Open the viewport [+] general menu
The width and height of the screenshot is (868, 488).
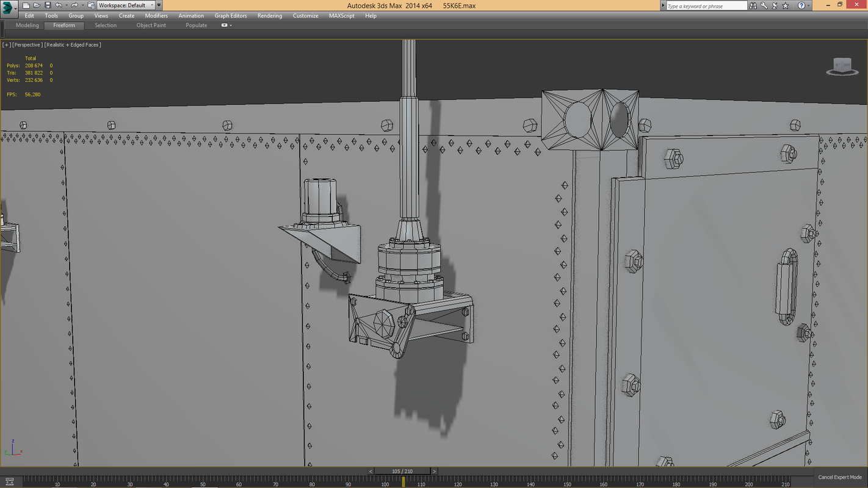coord(6,45)
